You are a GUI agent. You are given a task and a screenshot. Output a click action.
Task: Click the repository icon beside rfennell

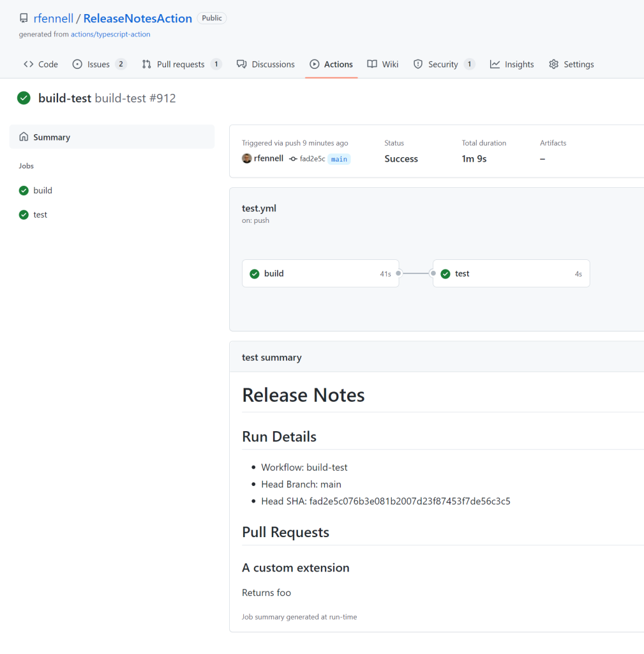(x=24, y=19)
